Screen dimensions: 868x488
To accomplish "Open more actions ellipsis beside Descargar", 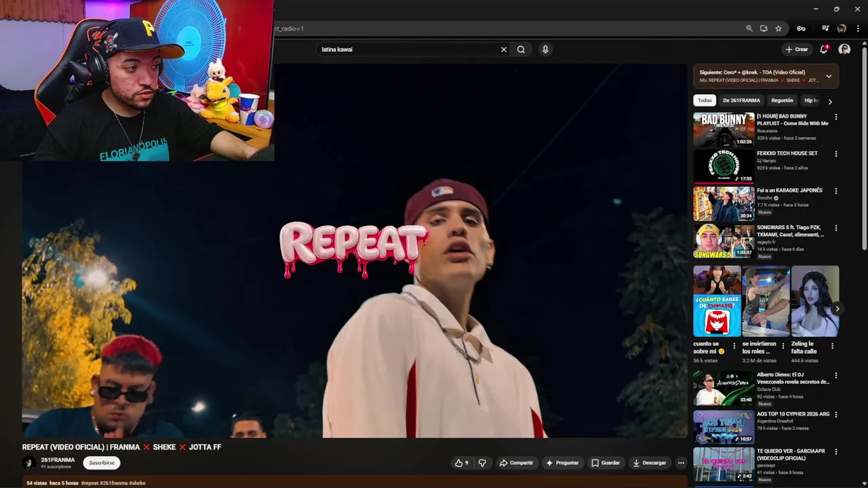I will [x=681, y=463].
